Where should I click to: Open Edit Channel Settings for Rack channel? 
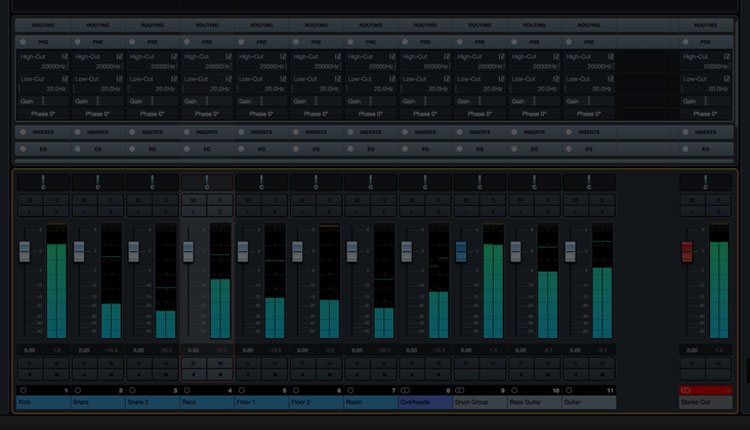pyautogui.click(x=220, y=211)
